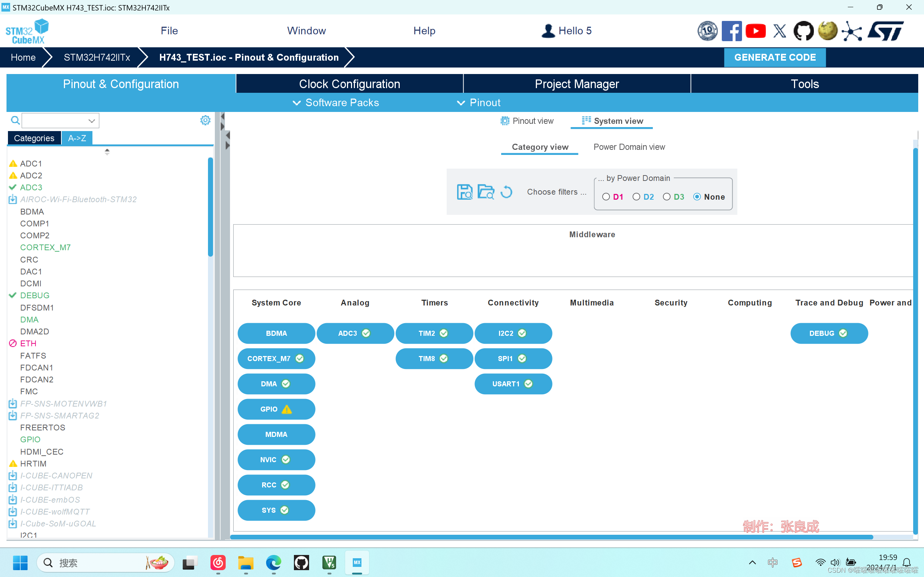Open the ST wiki globe icon
Image resolution: width=924 pixels, height=577 pixels.
[828, 31]
